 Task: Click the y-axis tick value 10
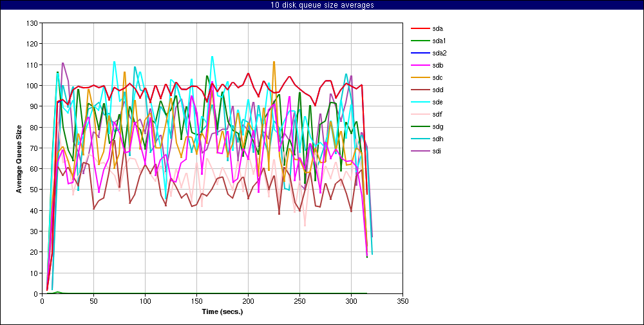click(x=35, y=273)
